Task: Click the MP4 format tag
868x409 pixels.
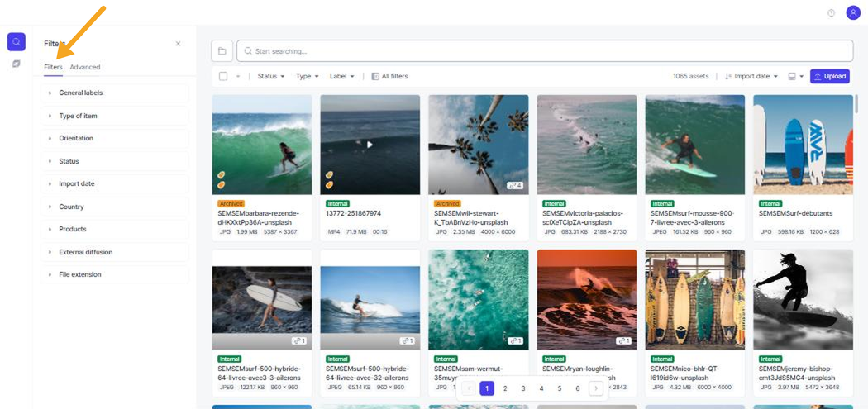Action: (x=333, y=232)
